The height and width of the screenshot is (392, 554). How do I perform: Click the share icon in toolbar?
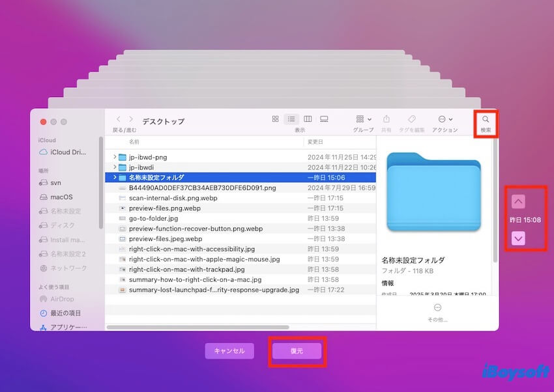386,119
